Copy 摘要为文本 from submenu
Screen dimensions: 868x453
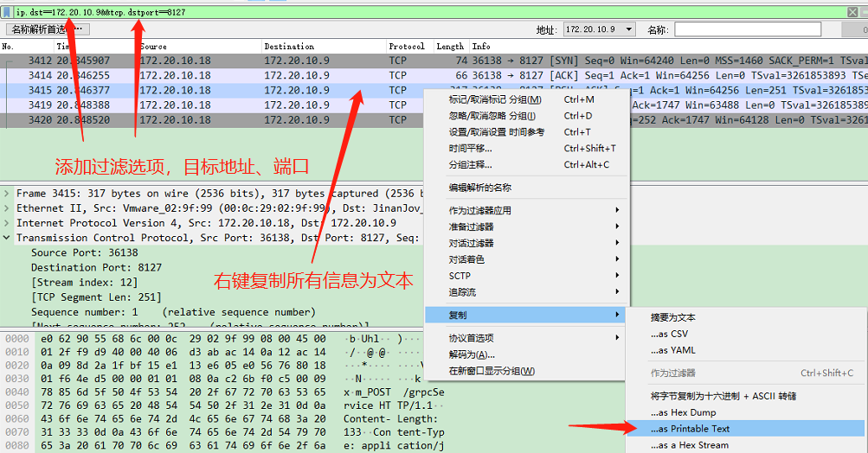click(x=746, y=317)
